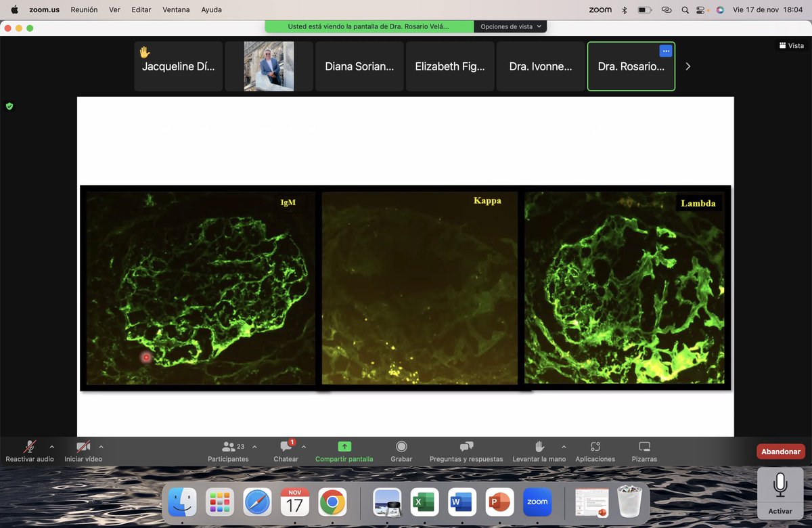Open Safari from the Dock
The image size is (812, 528).
(257, 502)
